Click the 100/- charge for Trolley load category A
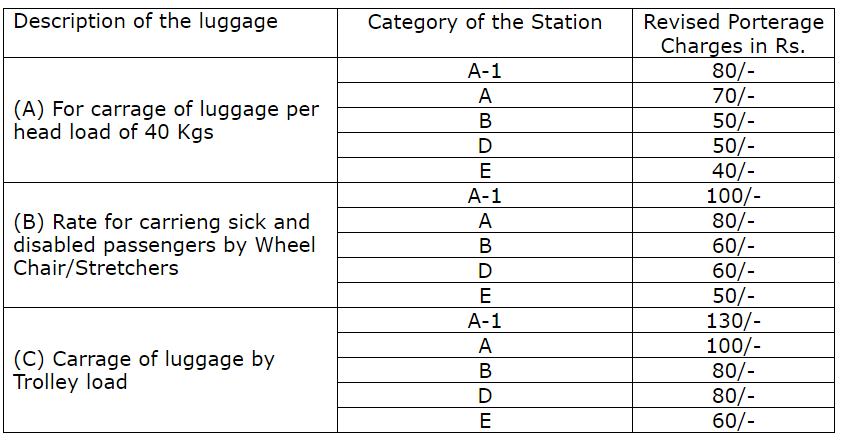 click(733, 346)
